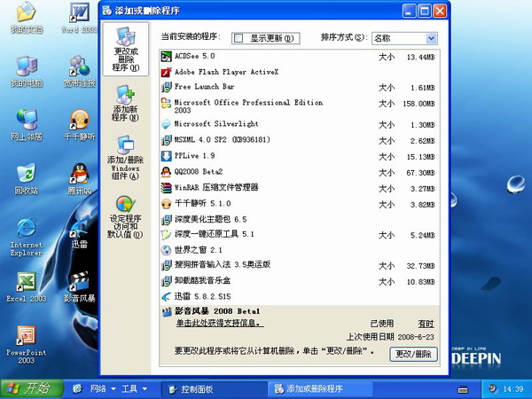Screen dimensions: 532x399
Task: Select the 回收站 desktop icon
Action: click(x=27, y=179)
